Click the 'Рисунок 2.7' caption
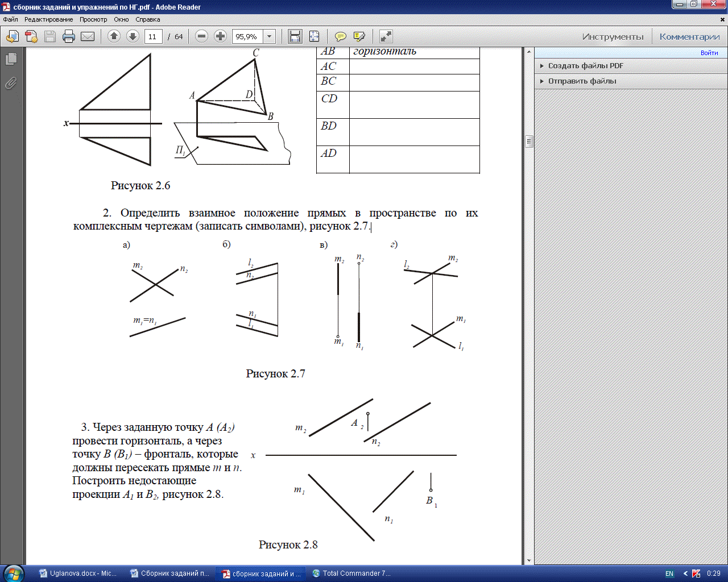Viewport: 728px width, 582px height. click(276, 374)
